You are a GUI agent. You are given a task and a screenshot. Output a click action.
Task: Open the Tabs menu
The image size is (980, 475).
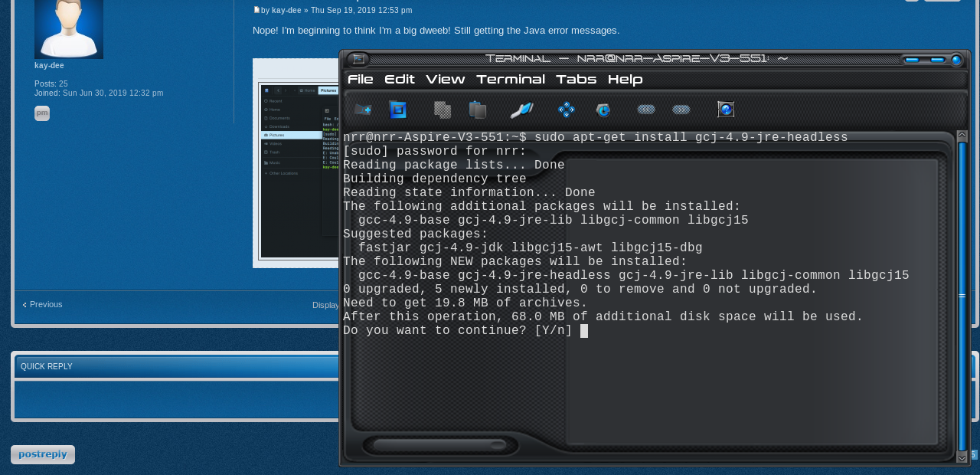576,80
